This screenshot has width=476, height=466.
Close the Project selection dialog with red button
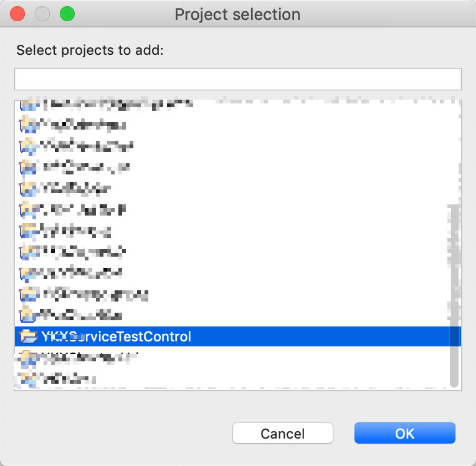tap(17, 14)
